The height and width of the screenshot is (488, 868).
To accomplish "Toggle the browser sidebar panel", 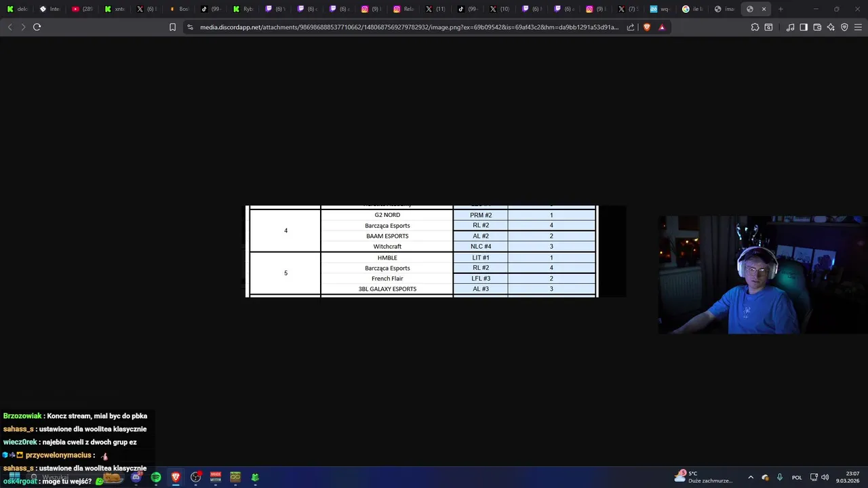I will click(x=804, y=27).
